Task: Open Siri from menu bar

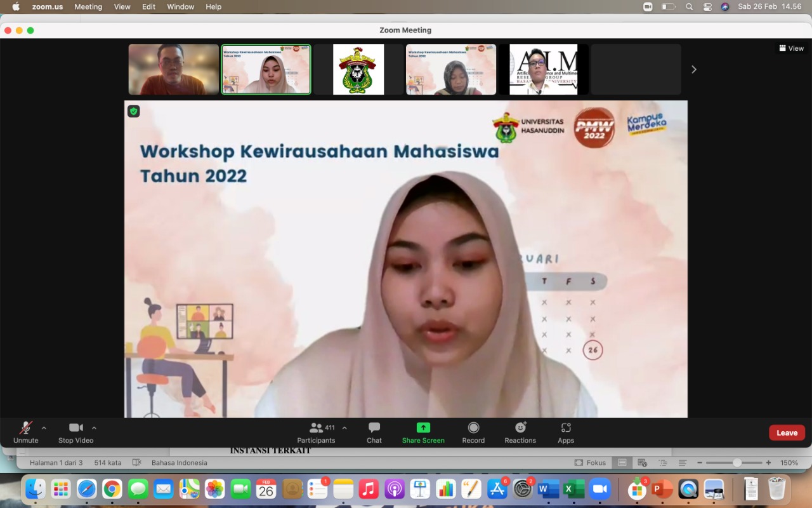Action: 725,6
